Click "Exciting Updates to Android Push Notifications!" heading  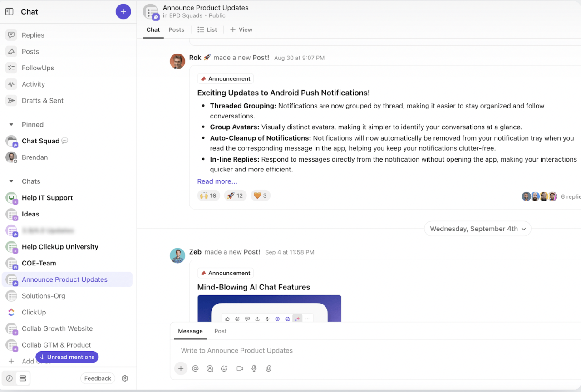283,93
